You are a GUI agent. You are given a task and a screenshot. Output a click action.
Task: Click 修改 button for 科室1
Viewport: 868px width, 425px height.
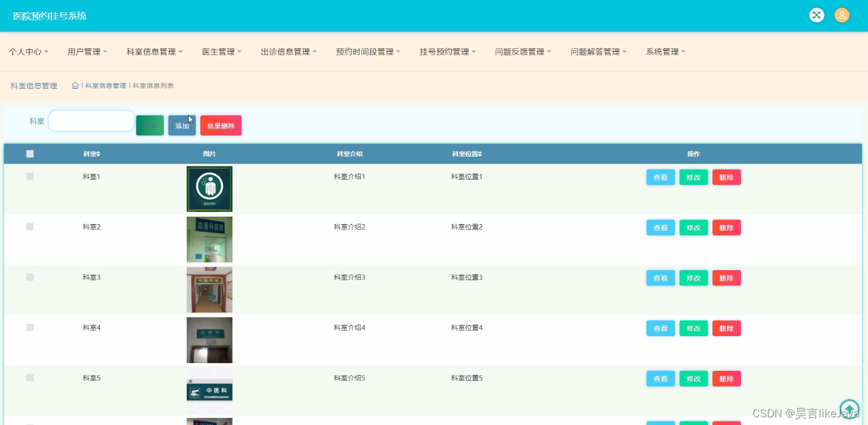694,177
